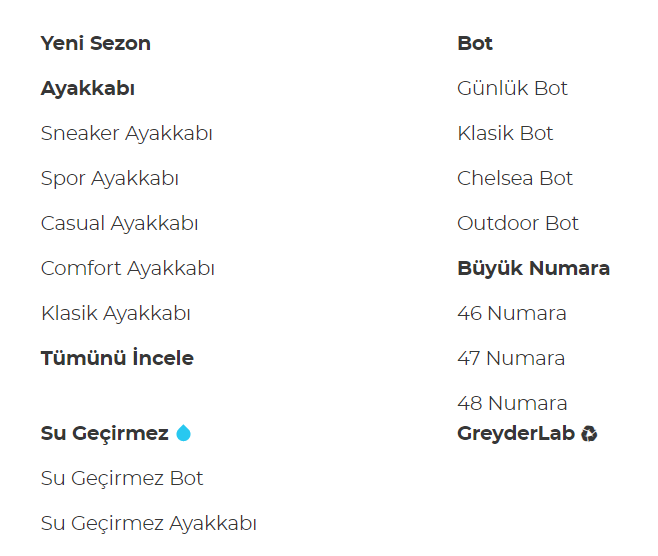Viewport: 658px width, 556px height.
Task: Click Tümünü İncele to view all
Action: 117,358
